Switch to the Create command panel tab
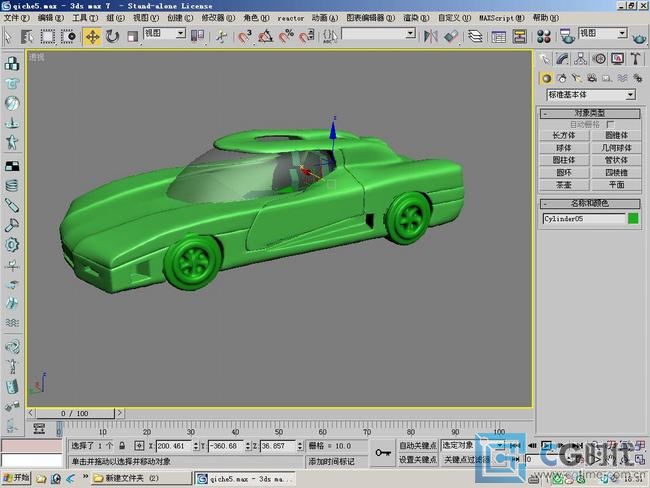650x488 pixels. (x=545, y=59)
